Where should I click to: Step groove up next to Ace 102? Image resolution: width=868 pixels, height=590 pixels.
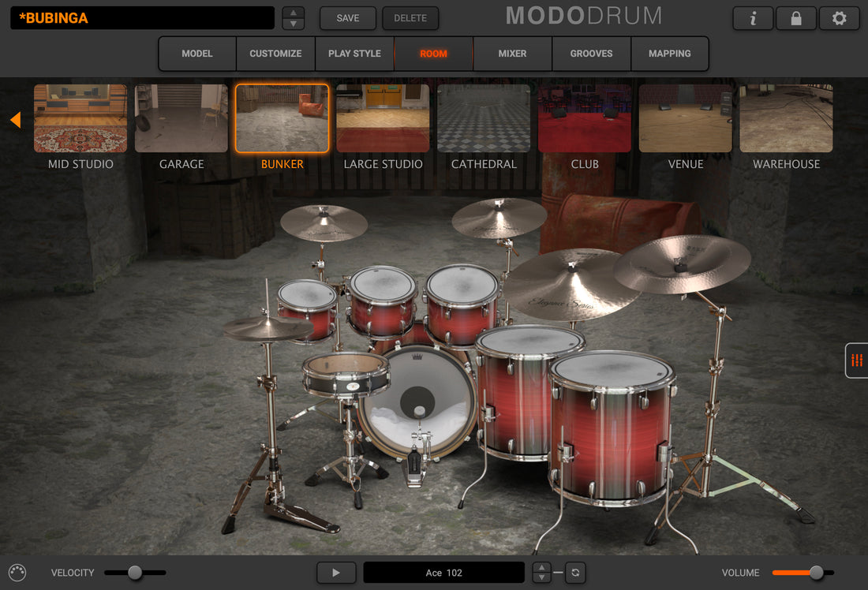541,567
